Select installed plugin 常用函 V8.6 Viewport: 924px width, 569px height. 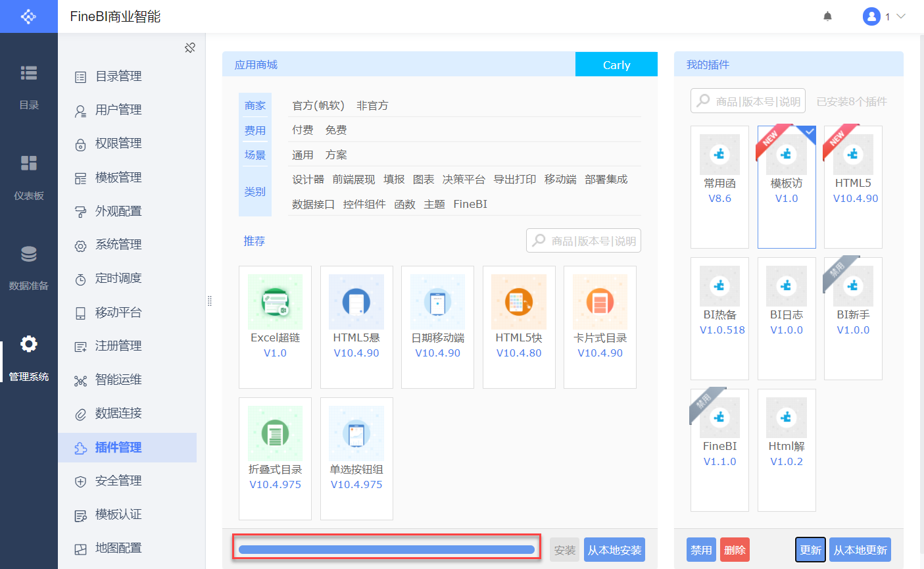(x=719, y=187)
